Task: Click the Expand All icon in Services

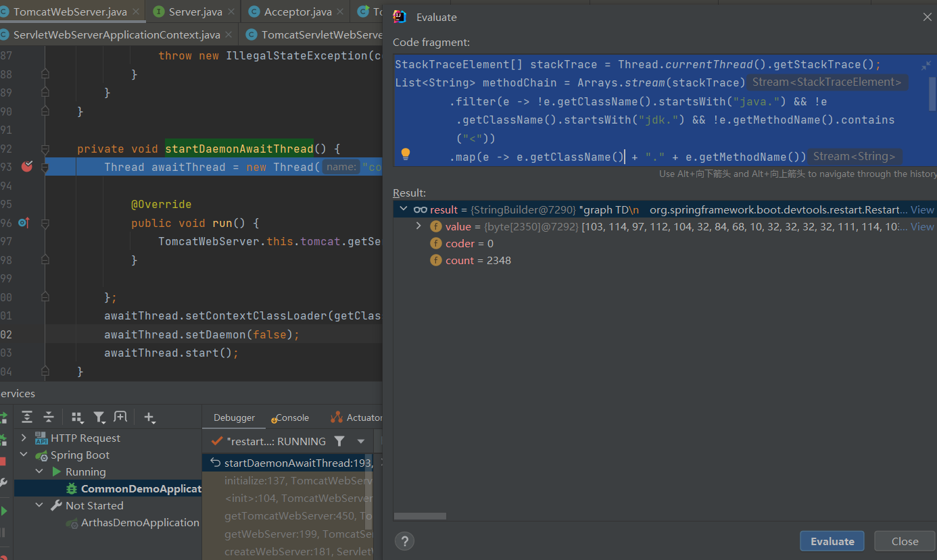Action: [27, 417]
